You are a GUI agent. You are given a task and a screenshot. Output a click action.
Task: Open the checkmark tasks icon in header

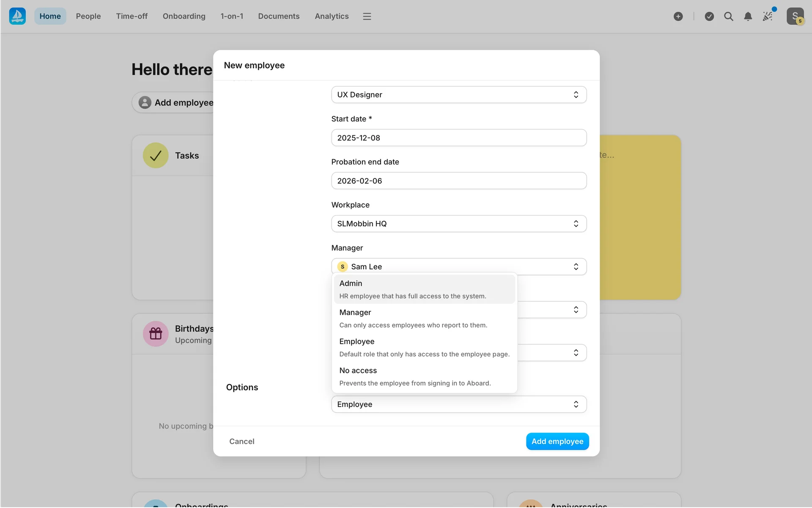coord(709,17)
